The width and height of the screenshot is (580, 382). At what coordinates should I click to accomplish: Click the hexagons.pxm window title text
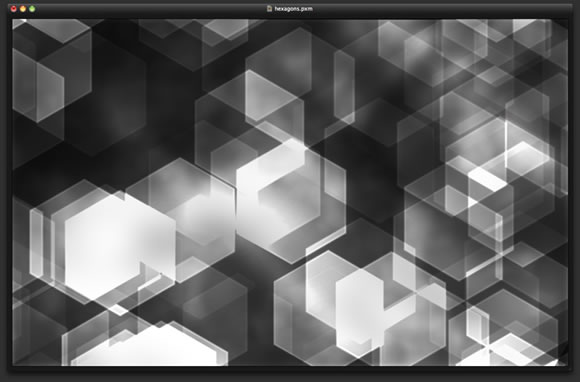(x=293, y=9)
